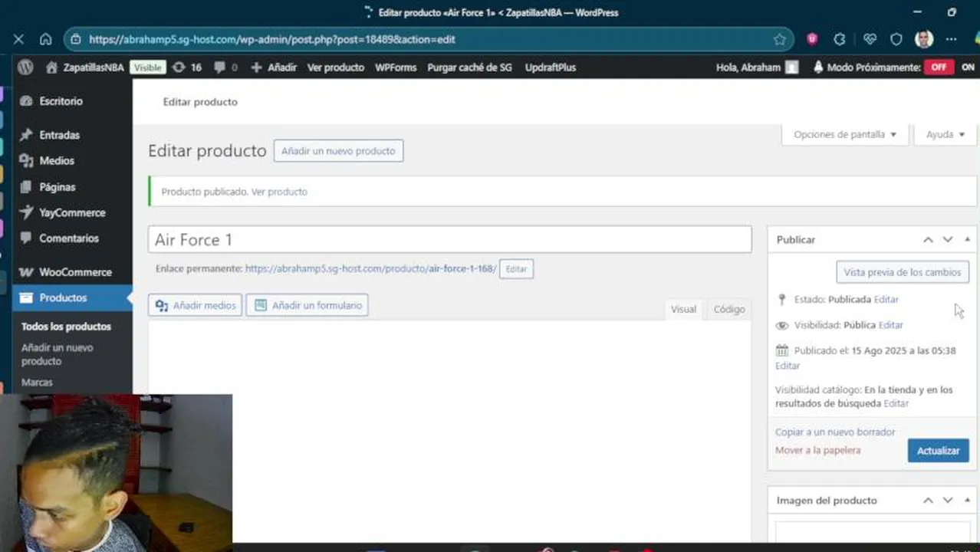This screenshot has width=980, height=552.
Task: Click the Visible site status badge
Action: (147, 67)
